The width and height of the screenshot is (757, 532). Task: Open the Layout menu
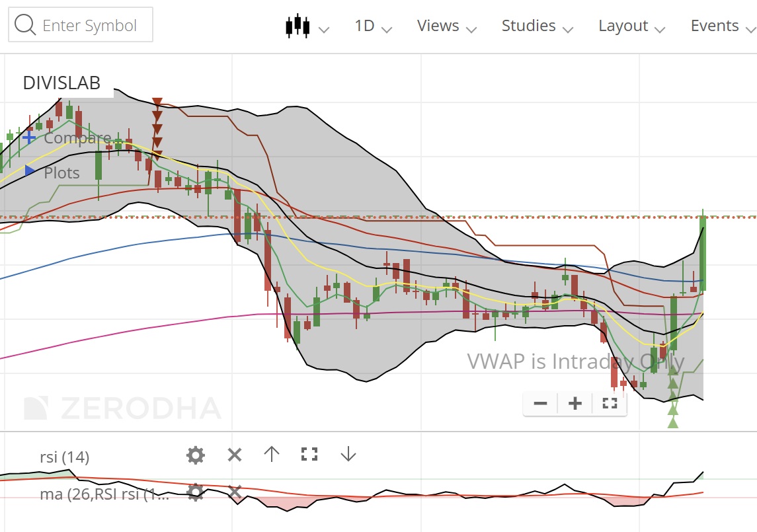pyautogui.click(x=631, y=26)
